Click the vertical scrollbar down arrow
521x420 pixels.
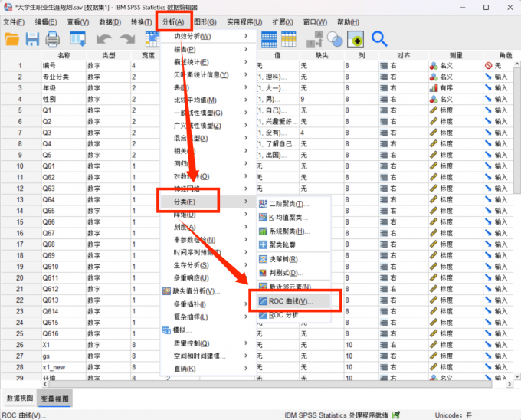517,376
